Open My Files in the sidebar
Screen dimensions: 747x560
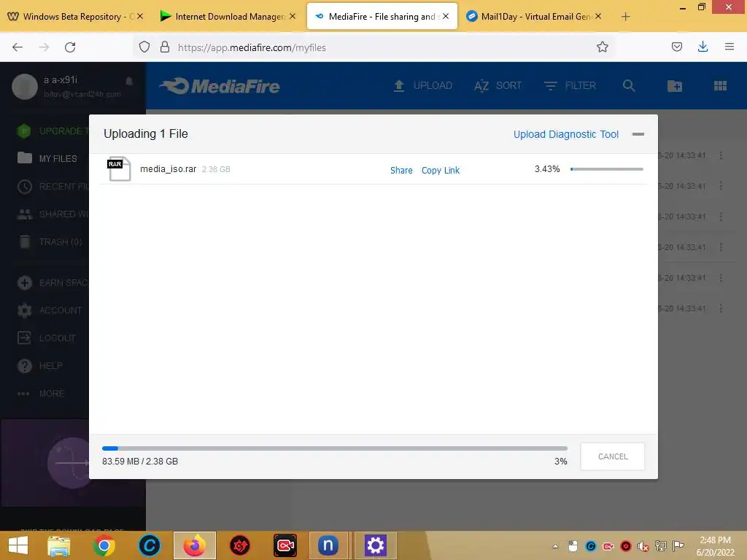point(47,158)
